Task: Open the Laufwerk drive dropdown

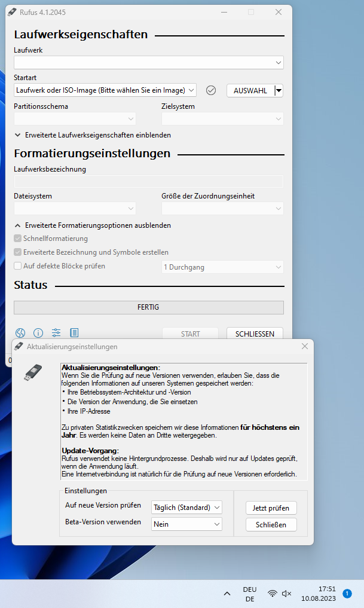Action: (149, 62)
